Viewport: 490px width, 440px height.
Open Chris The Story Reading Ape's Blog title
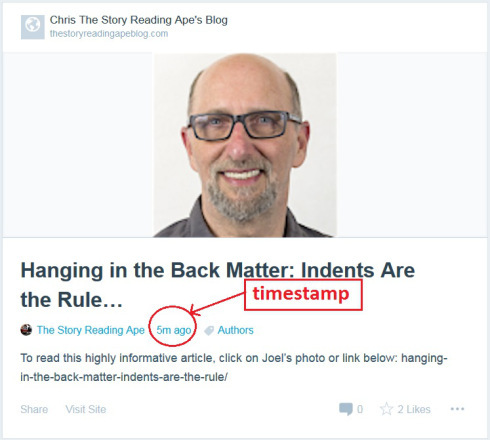point(139,20)
